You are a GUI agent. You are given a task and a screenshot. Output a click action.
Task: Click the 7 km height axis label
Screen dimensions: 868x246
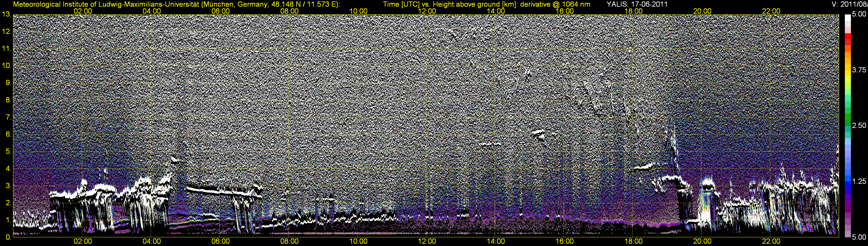pos(8,117)
